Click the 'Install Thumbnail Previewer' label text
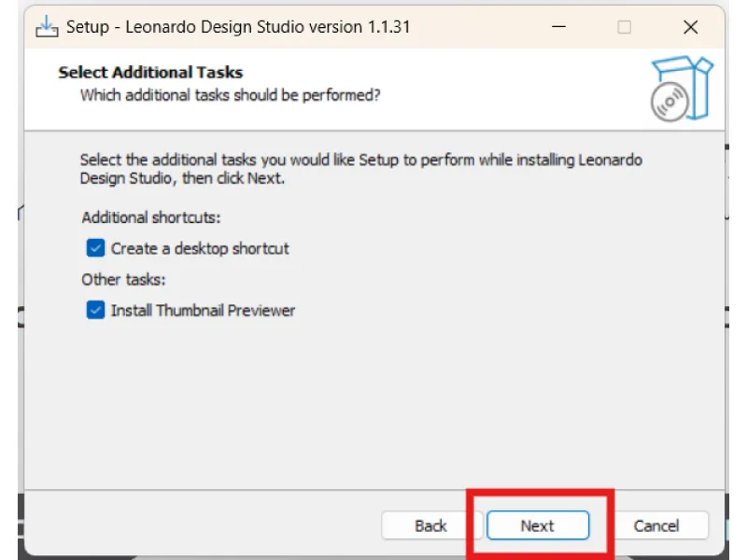747x560 pixels. coord(203,310)
